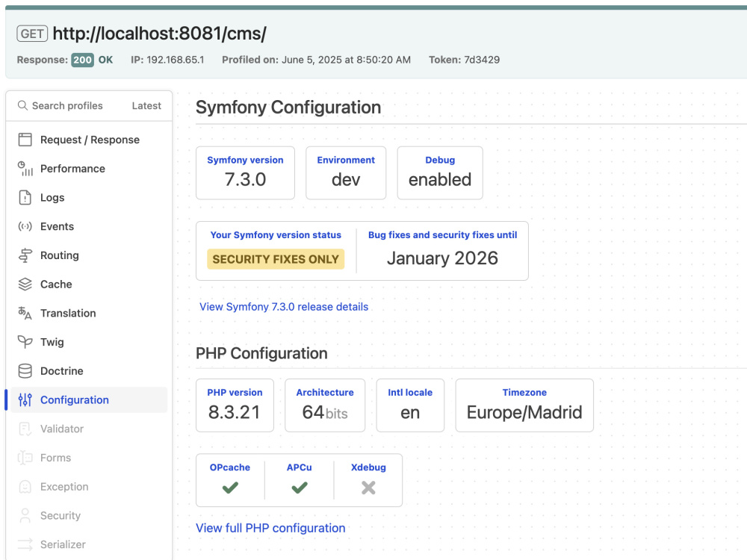Click the Routing signpost icon
Viewport: 747px width, 560px height.
(x=25, y=255)
